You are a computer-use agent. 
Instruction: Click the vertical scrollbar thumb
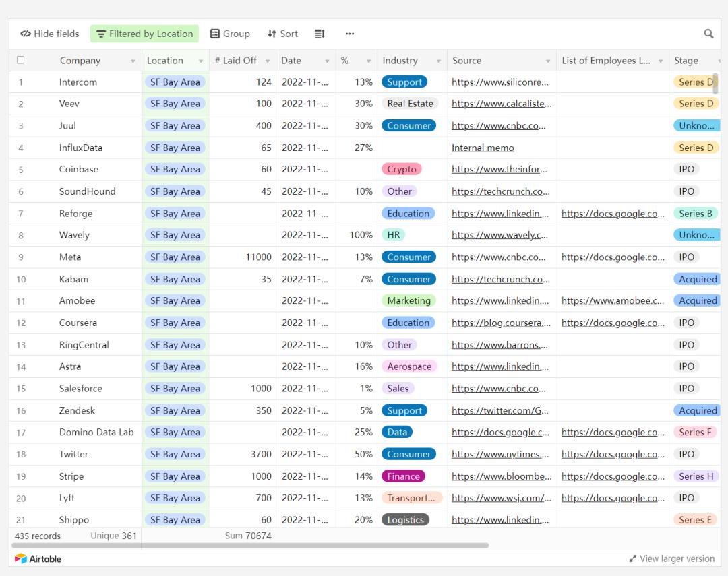coord(715,84)
